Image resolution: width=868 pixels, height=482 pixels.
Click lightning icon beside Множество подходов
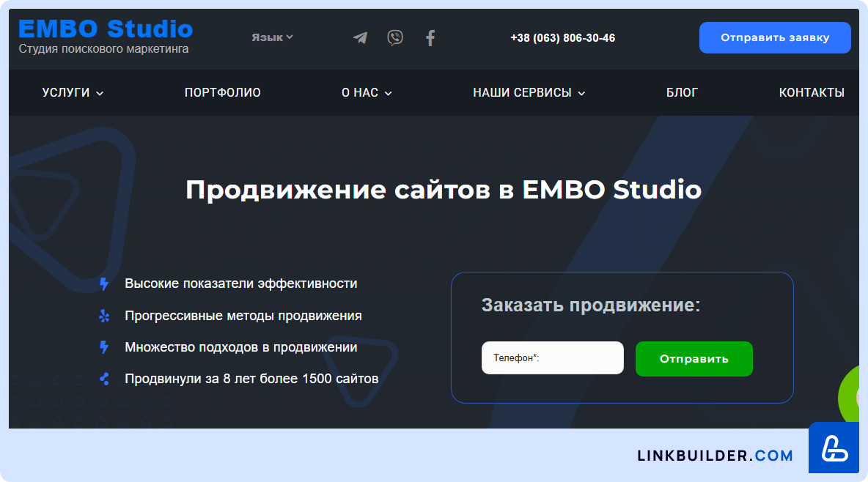104,347
